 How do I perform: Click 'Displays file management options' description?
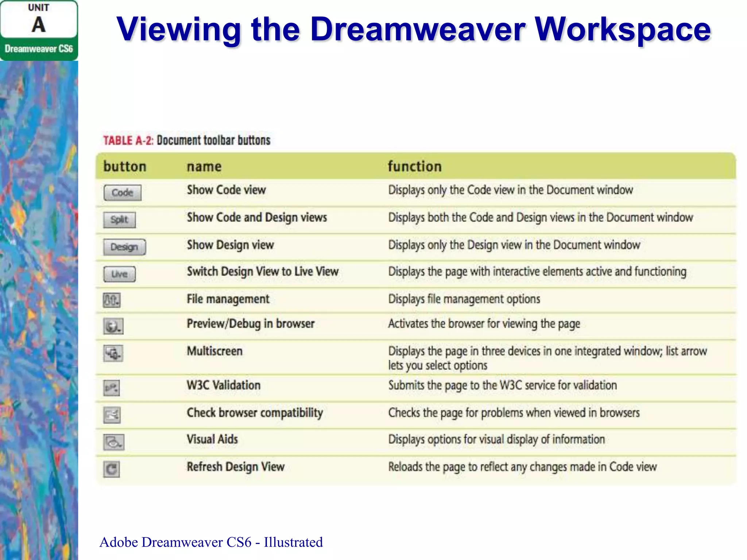[464, 299]
